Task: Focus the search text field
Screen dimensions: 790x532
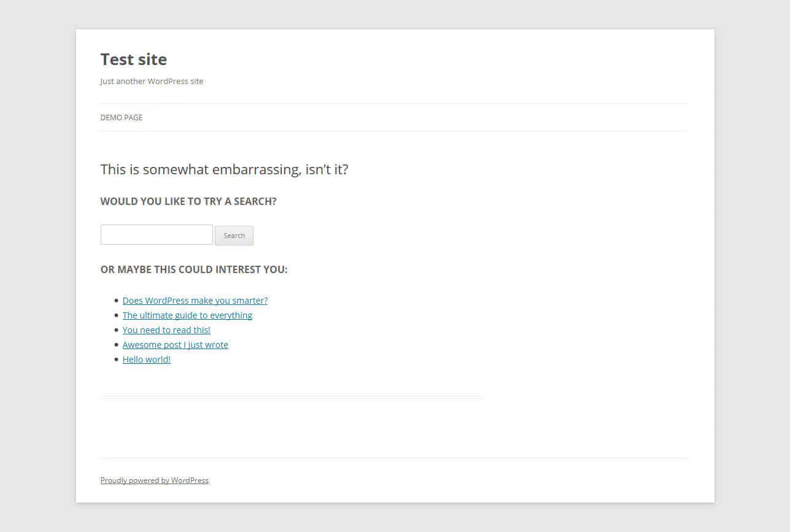Action: (x=157, y=235)
